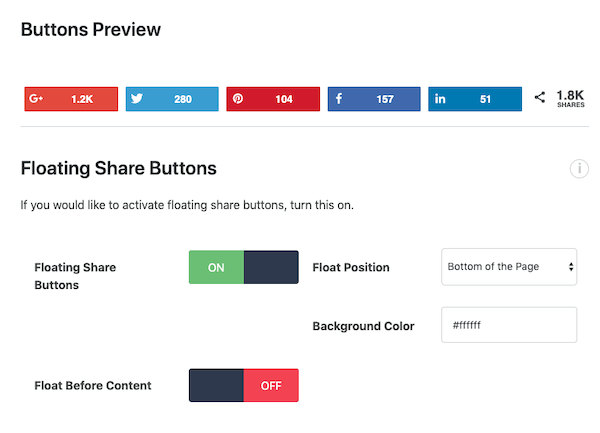Image resolution: width=600 pixels, height=433 pixels.
Task: Click the Twitter bird icon
Action: 137,99
